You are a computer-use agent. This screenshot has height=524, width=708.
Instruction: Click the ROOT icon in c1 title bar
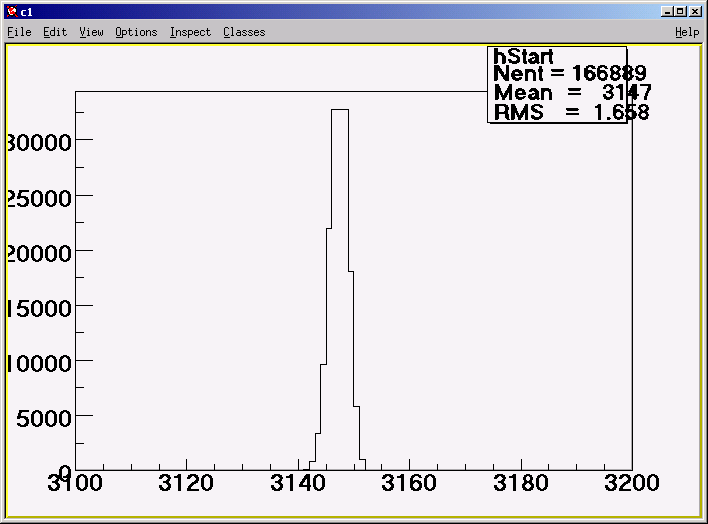12,12
